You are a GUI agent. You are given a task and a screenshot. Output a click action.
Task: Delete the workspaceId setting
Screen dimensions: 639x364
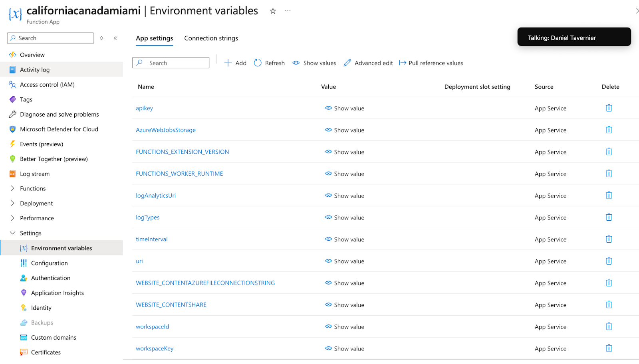tap(609, 326)
